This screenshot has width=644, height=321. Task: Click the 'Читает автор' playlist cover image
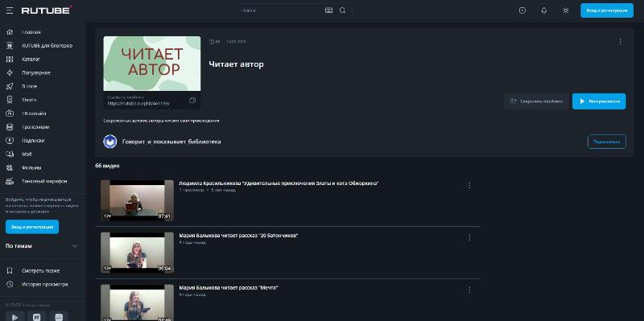click(152, 64)
